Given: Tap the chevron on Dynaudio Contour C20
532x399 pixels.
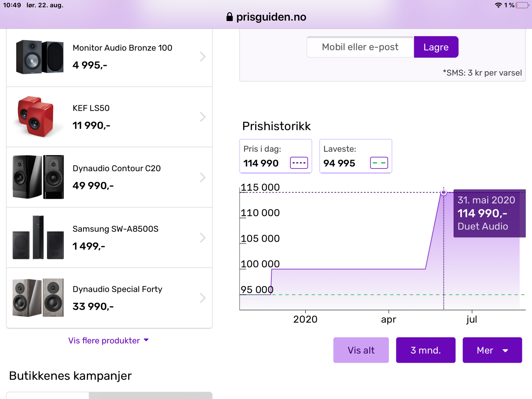Looking at the screenshot, I should coord(202,177).
